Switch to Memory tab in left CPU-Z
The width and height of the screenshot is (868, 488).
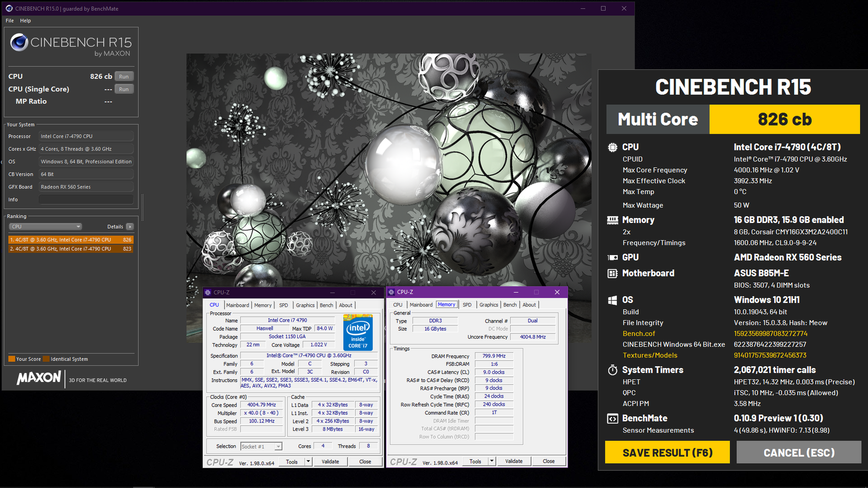[263, 305]
